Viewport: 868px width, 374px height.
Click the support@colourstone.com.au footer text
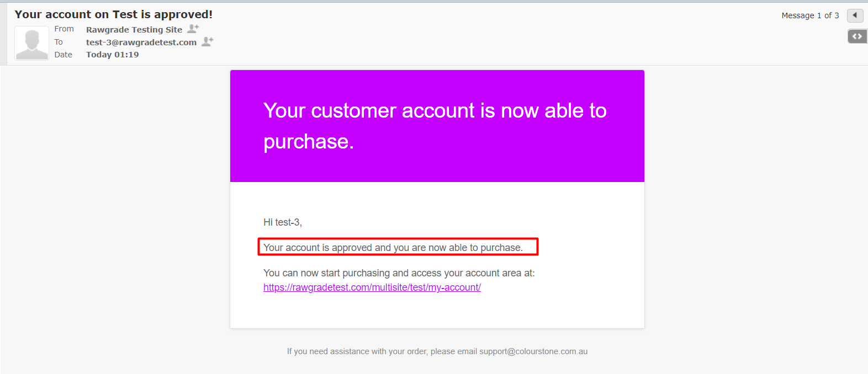pyautogui.click(x=533, y=351)
